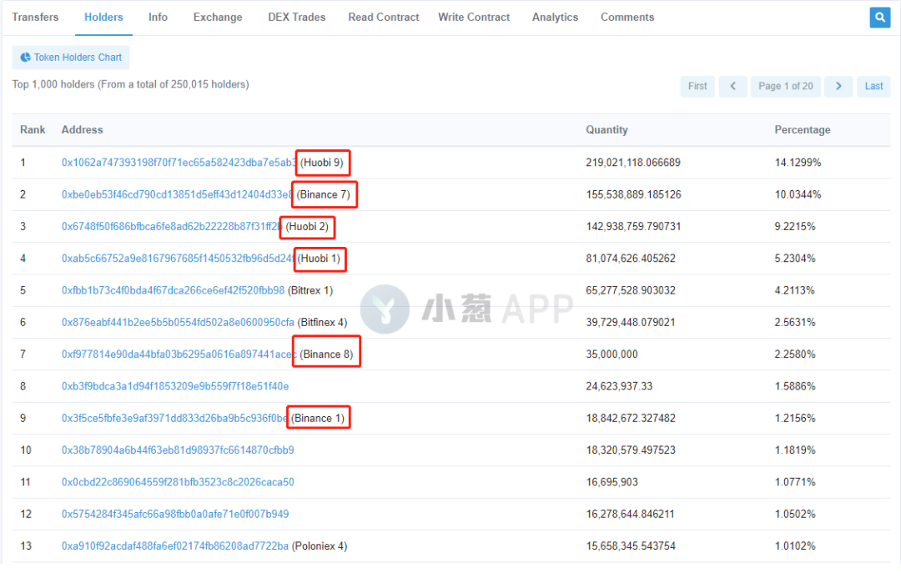
Task: Click percentage 1.1819%
Action: tap(795, 450)
